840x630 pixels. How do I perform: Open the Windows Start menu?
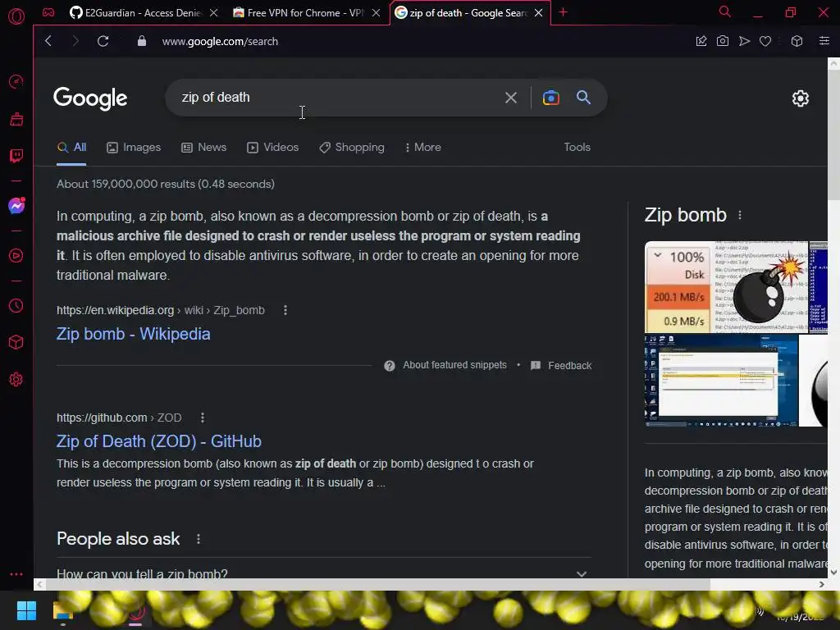pyautogui.click(x=26, y=610)
